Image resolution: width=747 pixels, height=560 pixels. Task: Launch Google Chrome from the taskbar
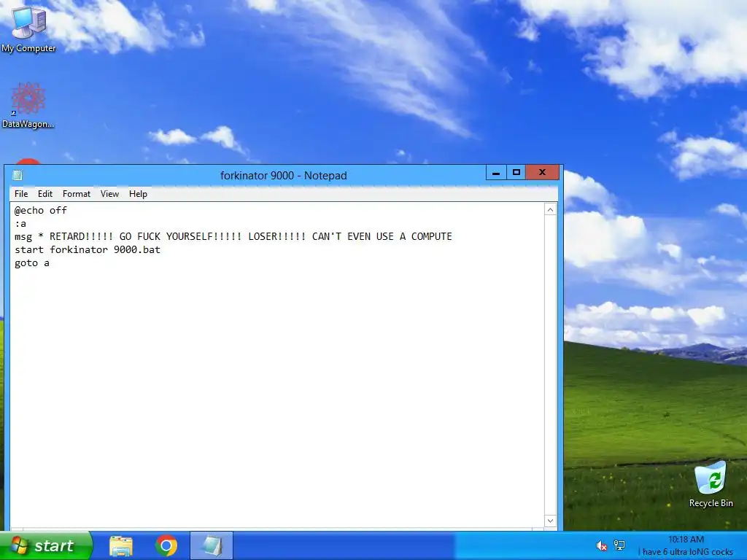coord(166,545)
